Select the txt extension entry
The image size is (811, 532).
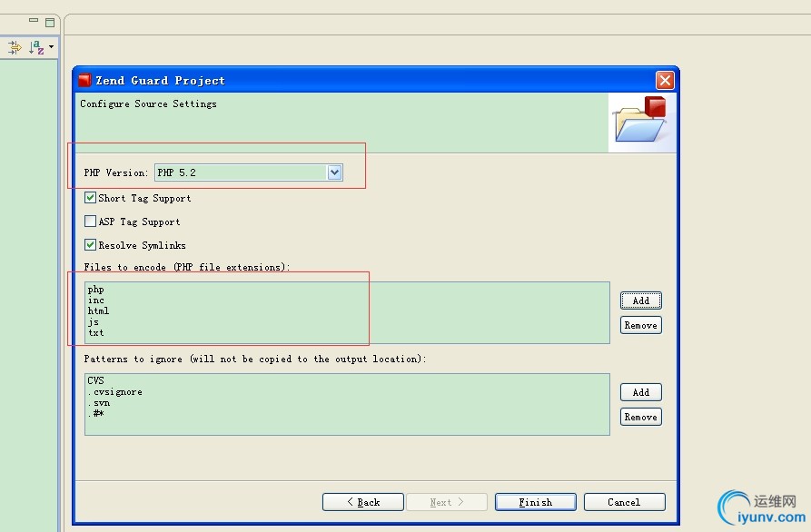click(96, 332)
